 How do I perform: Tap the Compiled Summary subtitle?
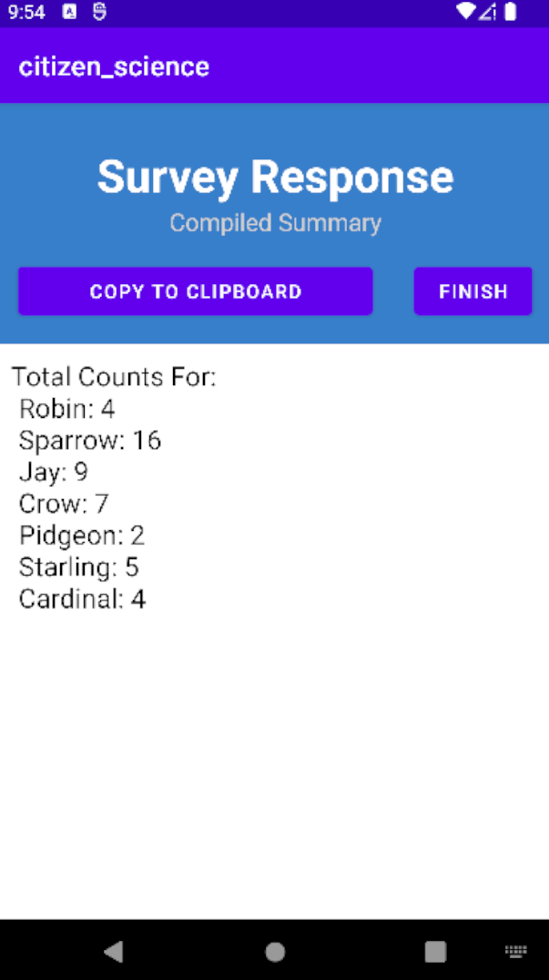click(275, 223)
